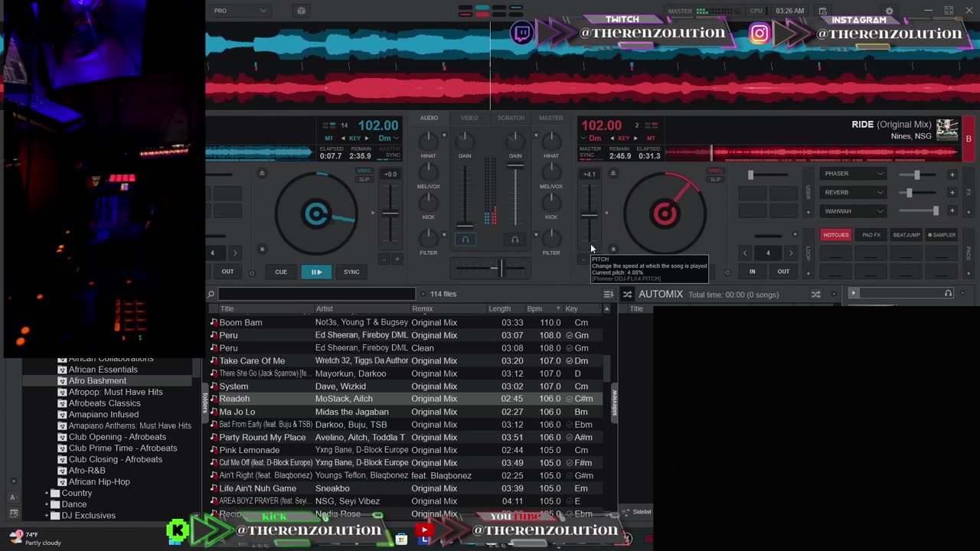Open WAHWAH effect dropdown
Screen dimensions: 980x551
(853, 211)
